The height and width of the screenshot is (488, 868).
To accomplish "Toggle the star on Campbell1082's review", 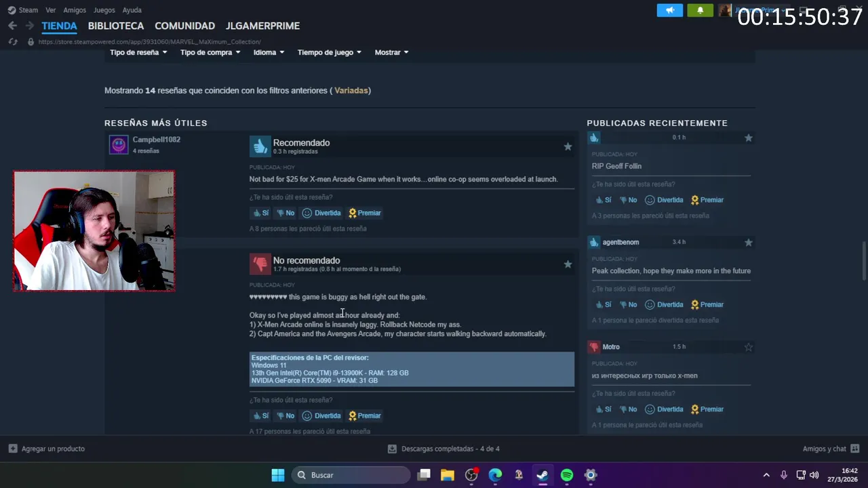I will (x=568, y=146).
